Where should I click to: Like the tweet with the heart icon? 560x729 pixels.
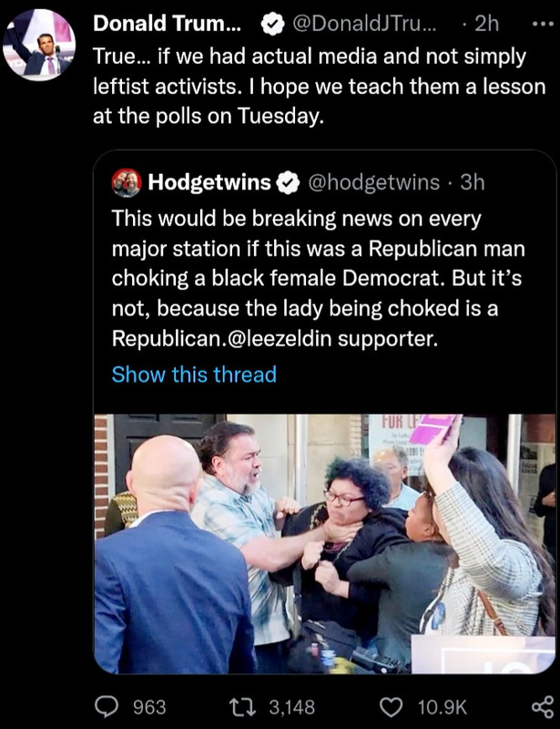[x=392, y=707]
